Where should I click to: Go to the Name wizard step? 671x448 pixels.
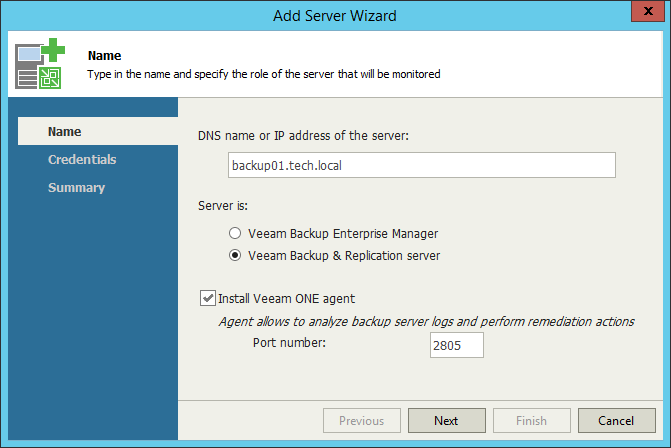98,131
